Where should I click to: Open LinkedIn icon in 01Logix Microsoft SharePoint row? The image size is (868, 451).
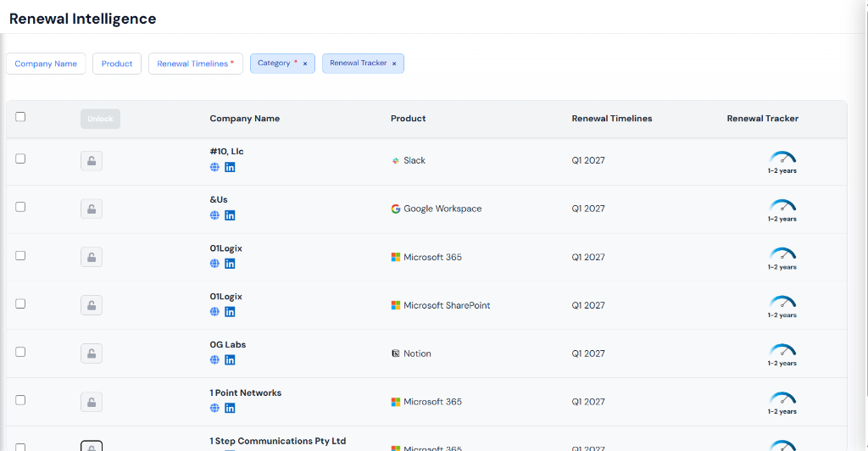(x=230, y=312)
